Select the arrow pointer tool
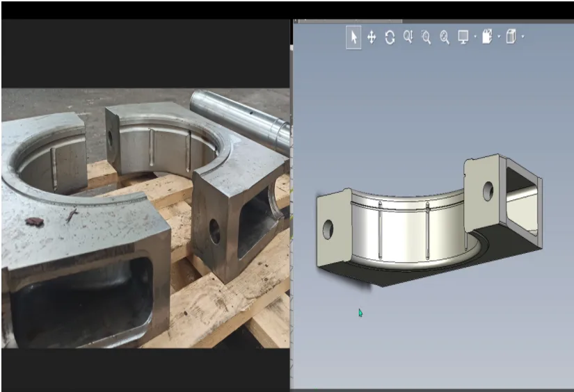The height and width of the screenshot is (392, 574). point(353,38)
